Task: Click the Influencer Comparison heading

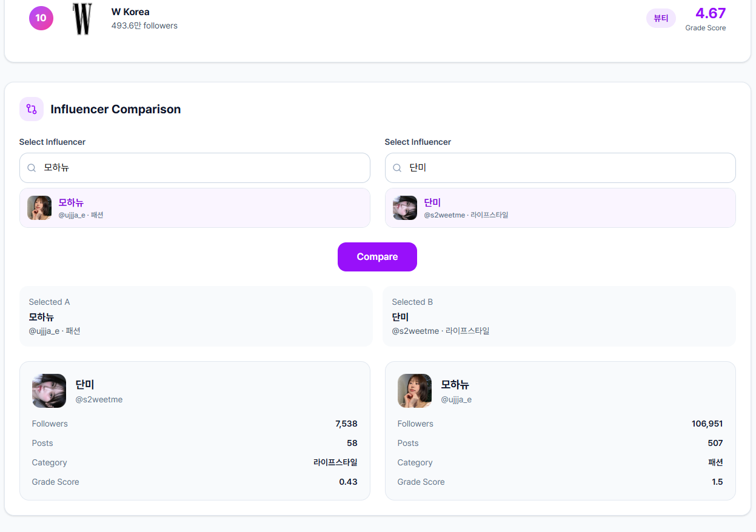Action: (x=116, y=109)
